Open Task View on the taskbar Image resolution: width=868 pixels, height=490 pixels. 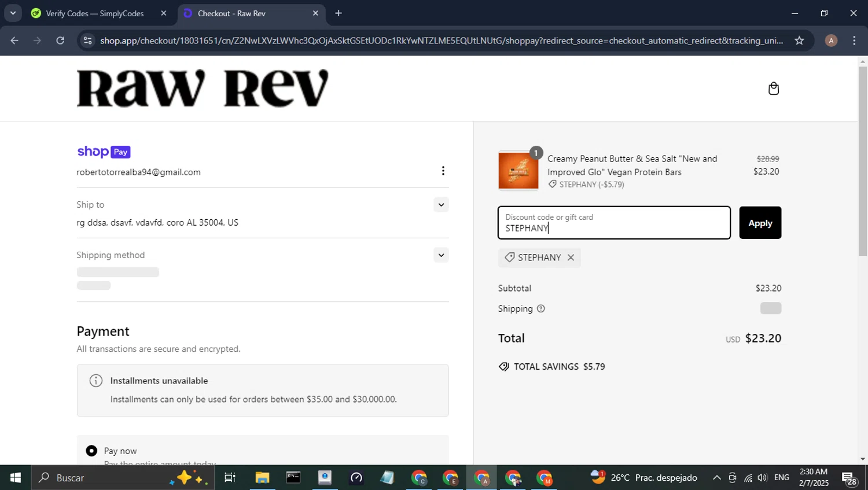pyautogui.click(x=230, y=478)
